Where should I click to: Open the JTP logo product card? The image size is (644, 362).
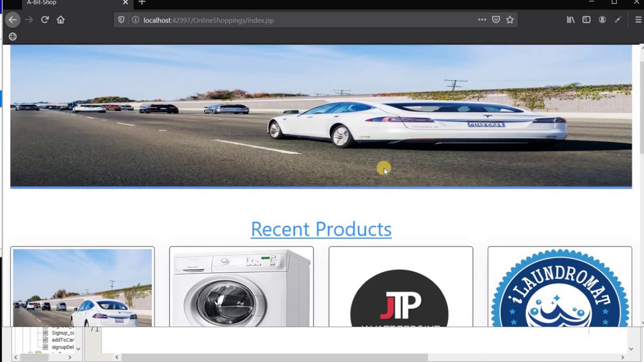pyautogui.click(x=400, y=287)
